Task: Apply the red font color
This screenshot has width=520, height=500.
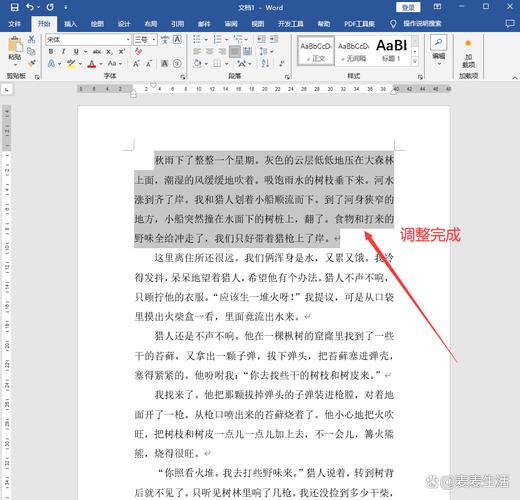Action: pos(92,63)
